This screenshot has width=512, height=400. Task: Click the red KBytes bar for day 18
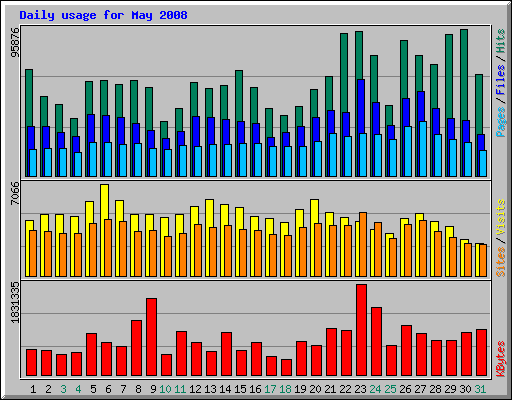(287, 368)
